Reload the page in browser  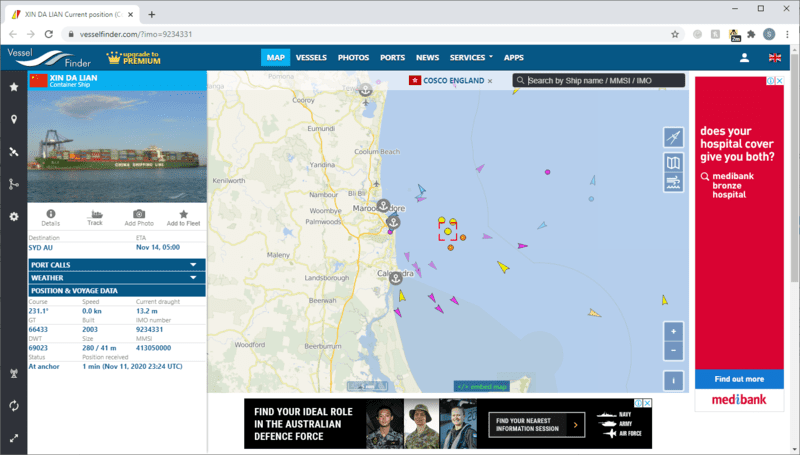click(x=48, y=34)
